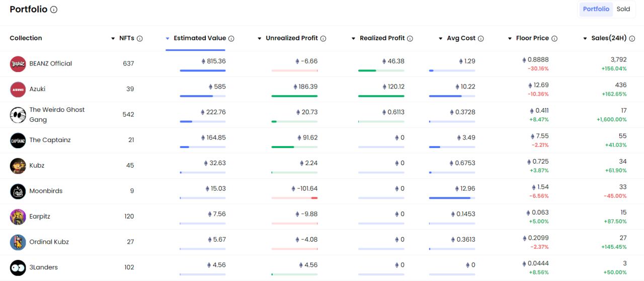Click Moonbirds avg cost bar
The height and width of the screenshot is (281, 644).
click(452, 198)
